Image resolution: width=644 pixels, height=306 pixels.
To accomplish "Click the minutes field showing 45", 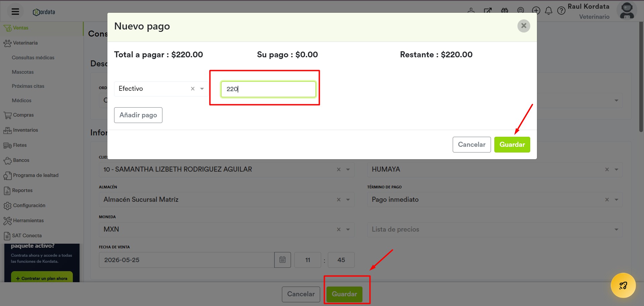I will coord(341,260).
